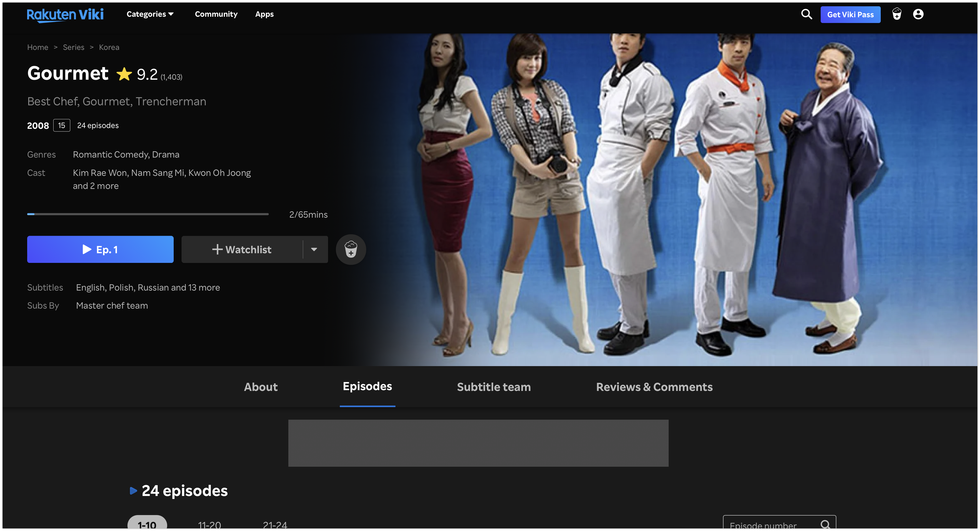980x531 pixels.
Task: Open the Reviews & Comments tab
Action: click(654, 387)
